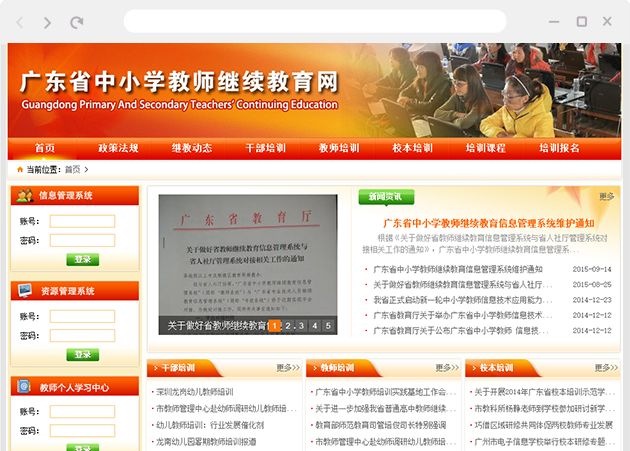Image resolution: width=630 pixels, height=451 pixels.
Task: Click the 资源管理系统 monitor icon
Action: 24,291
